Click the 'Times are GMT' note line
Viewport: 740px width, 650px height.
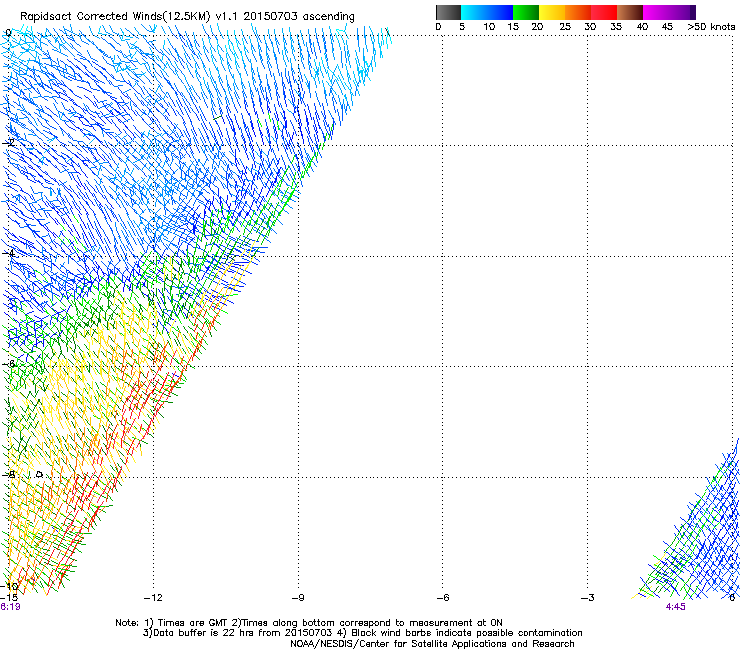[x=309, y=623]
